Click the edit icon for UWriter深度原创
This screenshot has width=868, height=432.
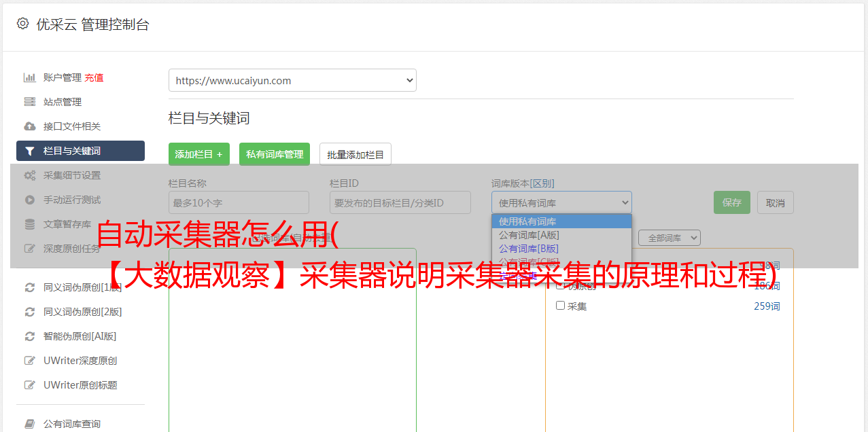pos(29,361)
